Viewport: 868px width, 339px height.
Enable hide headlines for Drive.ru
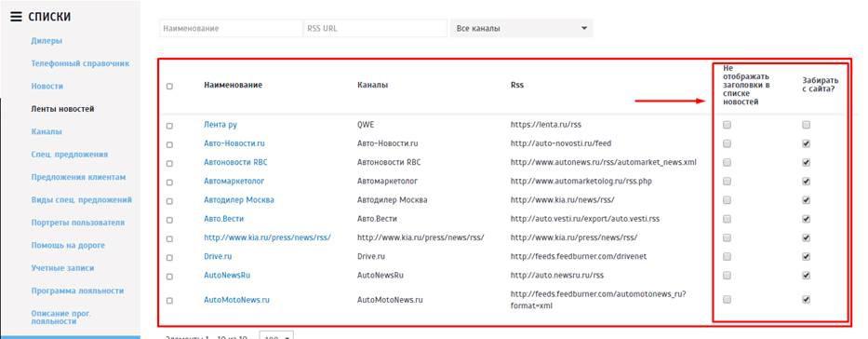(x=727, y=256)
